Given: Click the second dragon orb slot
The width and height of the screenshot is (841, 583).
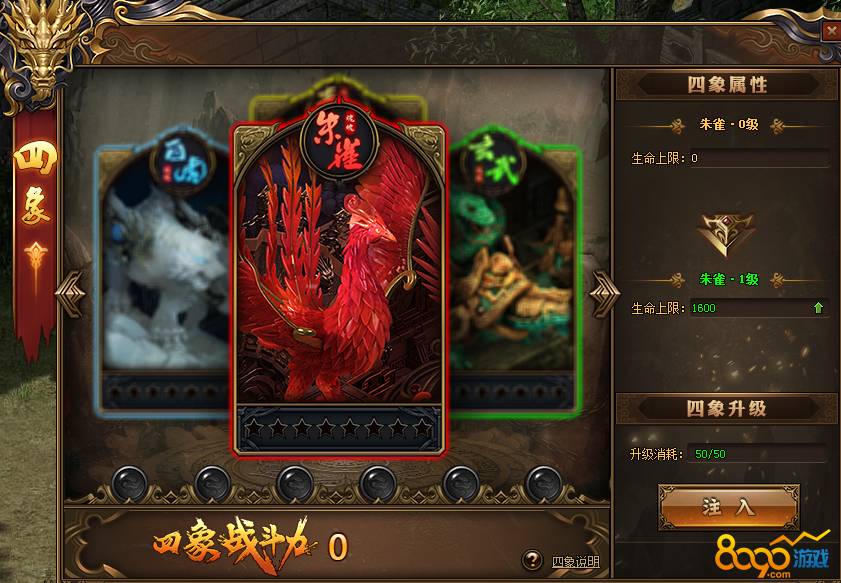Looking at the screenshot, I should point(212,484).
